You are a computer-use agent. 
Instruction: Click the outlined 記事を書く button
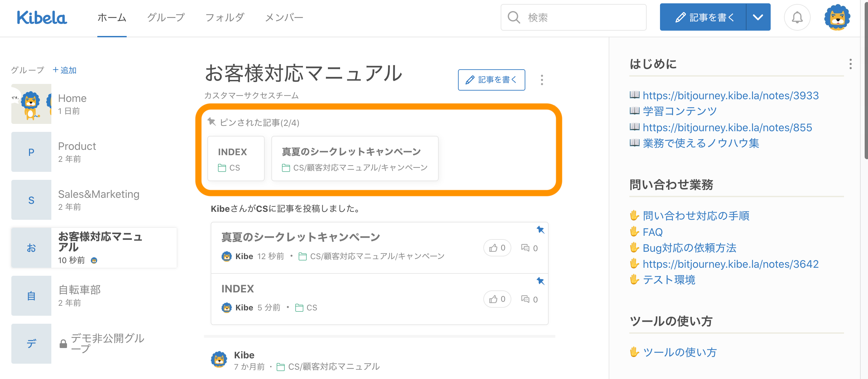491,80
